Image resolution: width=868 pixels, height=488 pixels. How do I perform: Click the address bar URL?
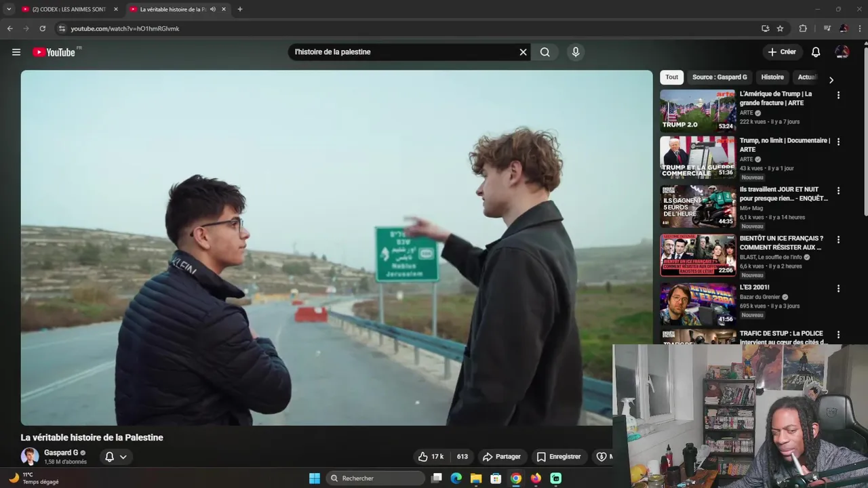coord(125,28)
